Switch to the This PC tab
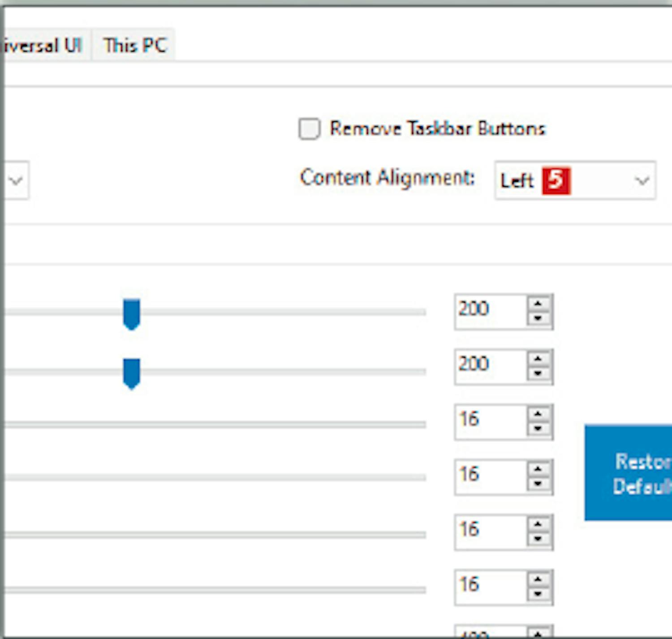The image size is (672, 639). [134, 45]
